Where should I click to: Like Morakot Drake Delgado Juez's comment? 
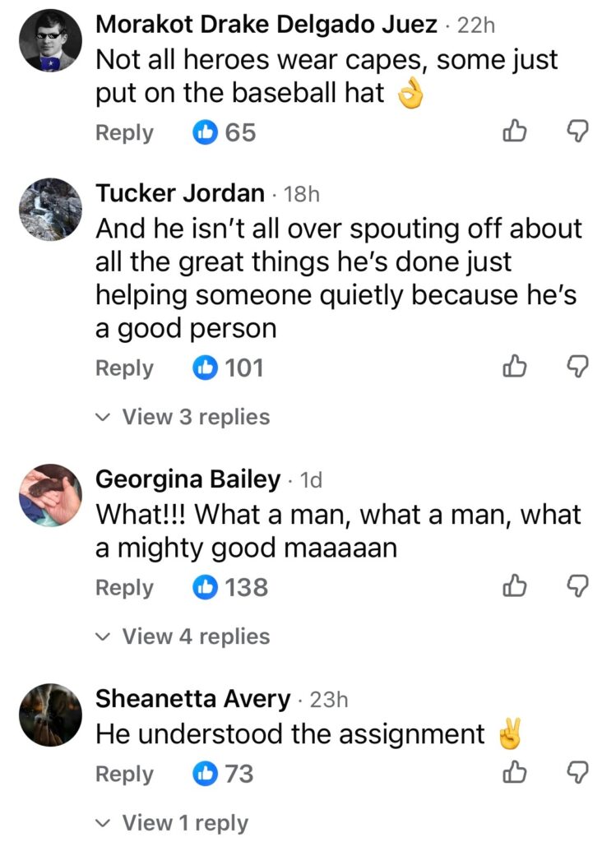pyautogui.click(x=513, y=132)
